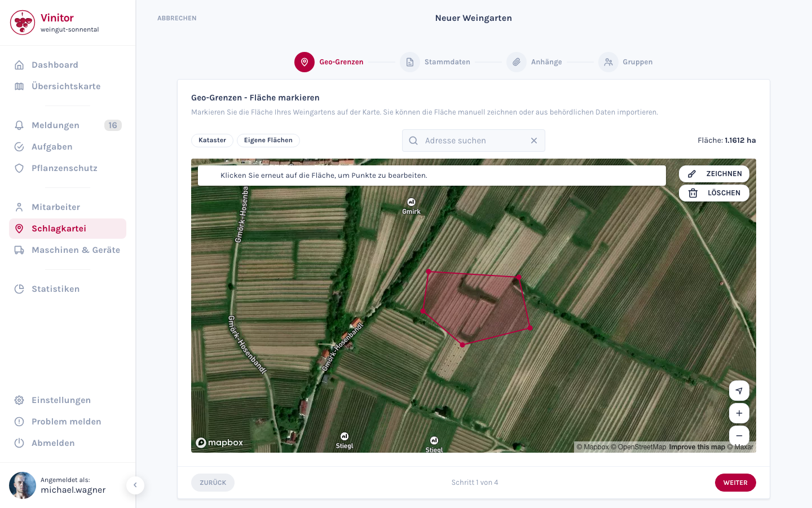This screenshot has width=812, height=508.
Task: Click michael.wagner profile avatar
Action: [23, 485]
